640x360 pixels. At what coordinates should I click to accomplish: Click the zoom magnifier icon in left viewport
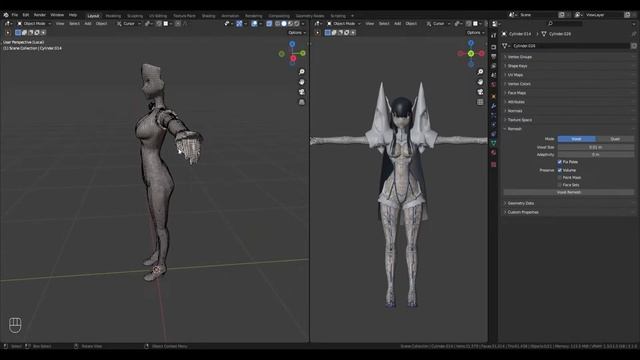tap(302, 72)
